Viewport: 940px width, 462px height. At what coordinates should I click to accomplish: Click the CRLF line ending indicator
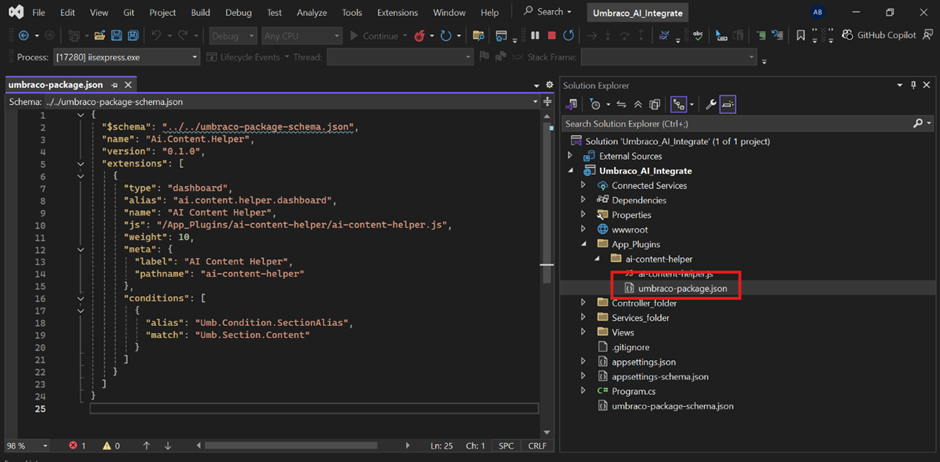pyautogui.click(x=537, y=446)
